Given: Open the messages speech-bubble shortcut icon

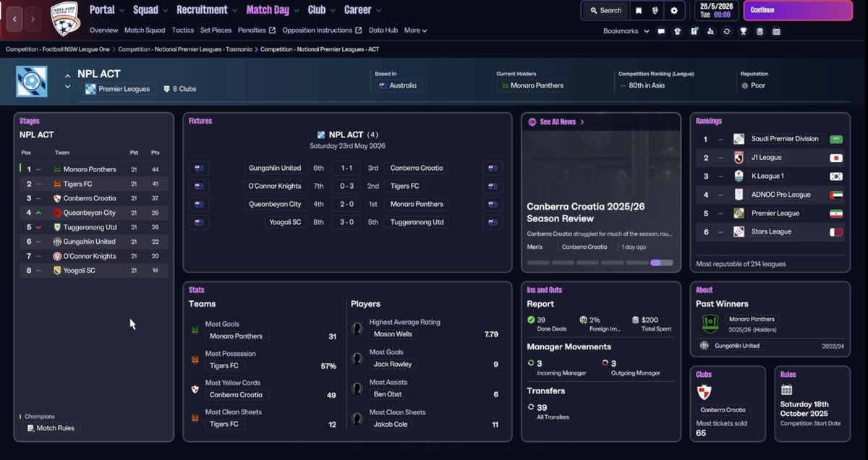Looking at the screenshot, I should tap(661, 31).
